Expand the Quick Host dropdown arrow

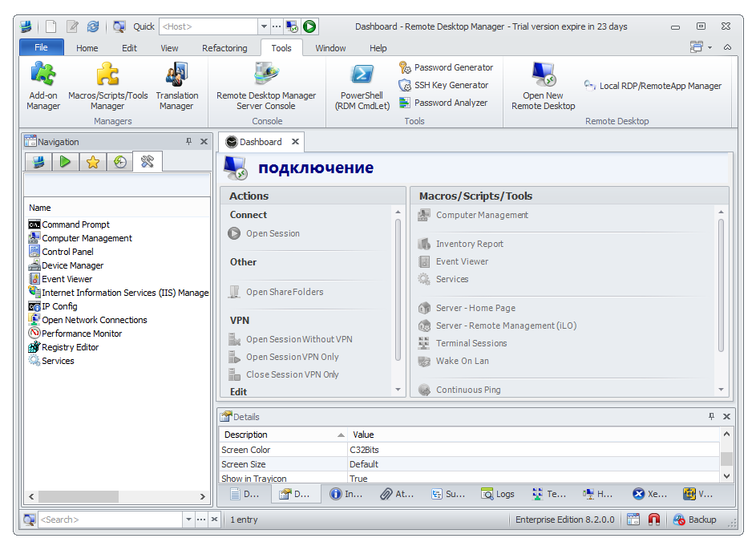tap(264, 26)
